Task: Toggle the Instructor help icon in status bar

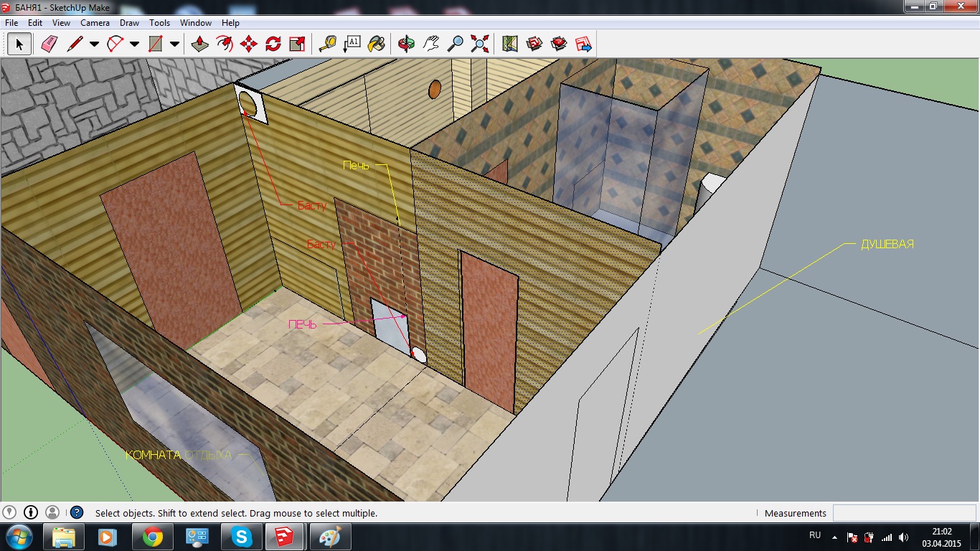Action: coord(77,513)
